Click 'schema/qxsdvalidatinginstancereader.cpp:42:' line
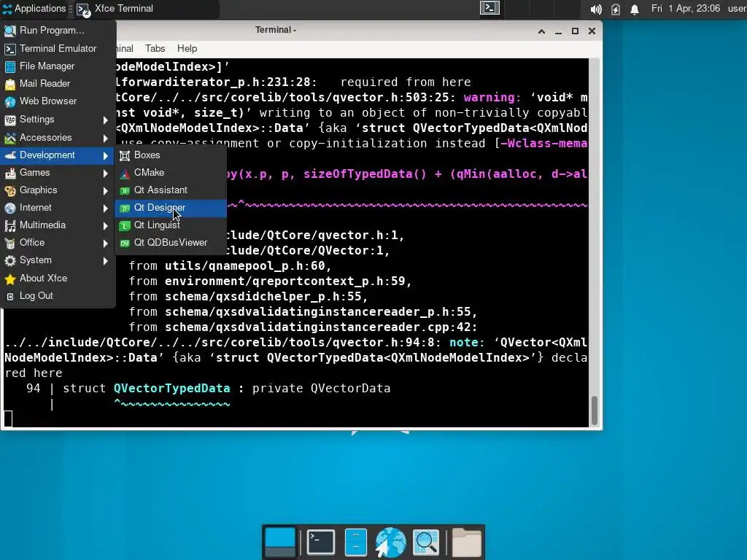Image resolution: width=747 pixels, height=560 pixels. click(x=321, y=327)
